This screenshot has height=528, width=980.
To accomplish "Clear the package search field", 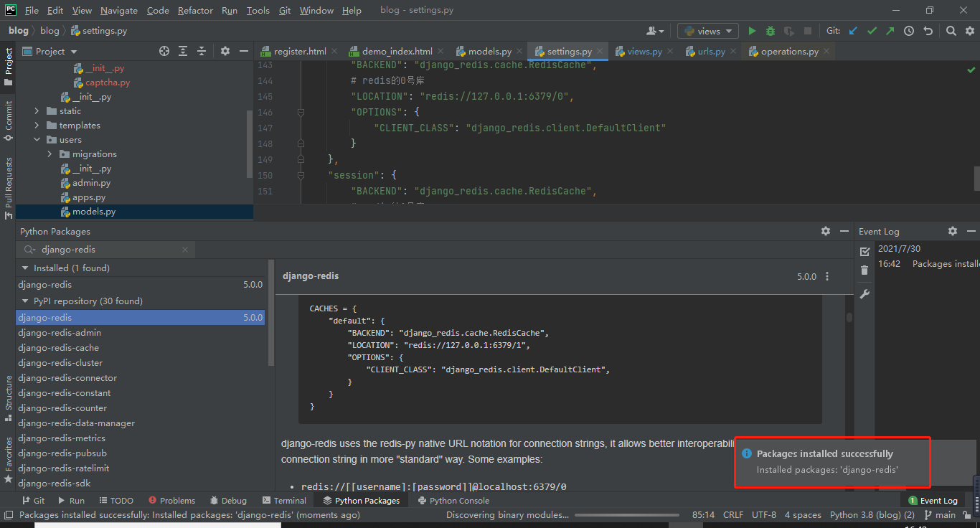I will [185, 250].
